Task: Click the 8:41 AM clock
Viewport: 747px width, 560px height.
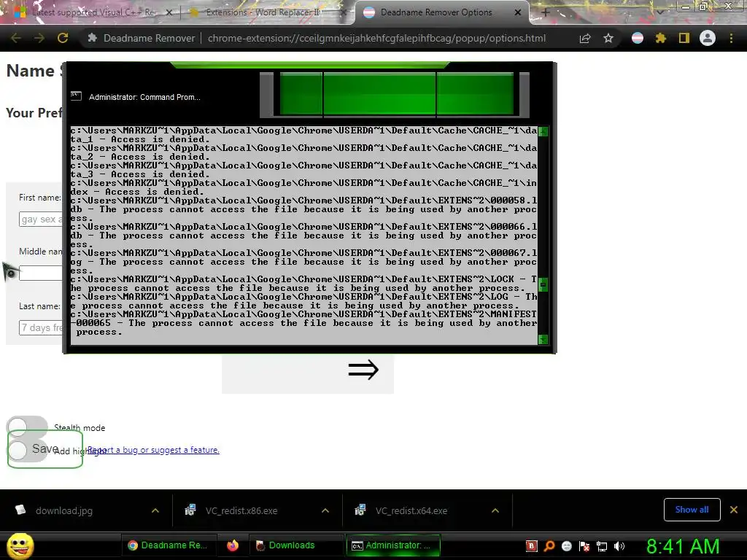Action: pyautogui.click(x=683, y=546)
